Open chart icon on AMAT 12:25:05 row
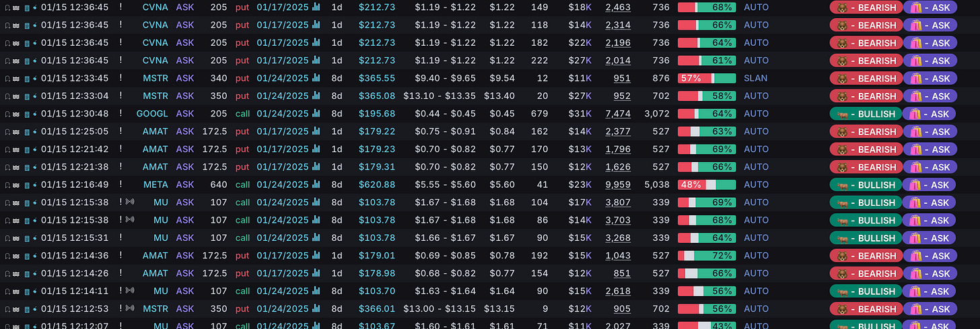 pos(316,131)
